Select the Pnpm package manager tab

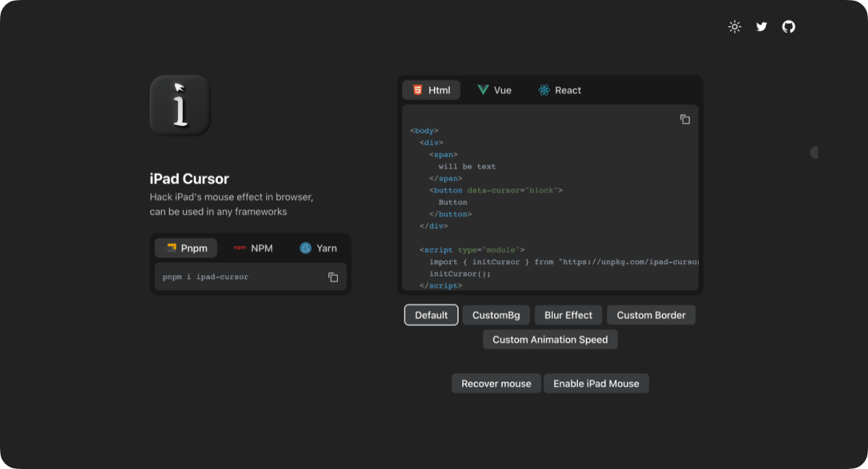coord(187,248)
